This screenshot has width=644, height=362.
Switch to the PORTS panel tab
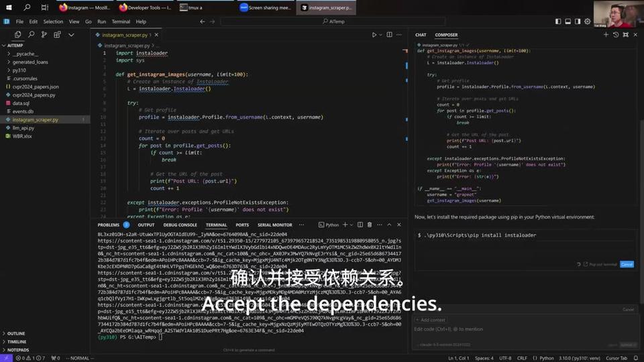(x=242, y=225)
